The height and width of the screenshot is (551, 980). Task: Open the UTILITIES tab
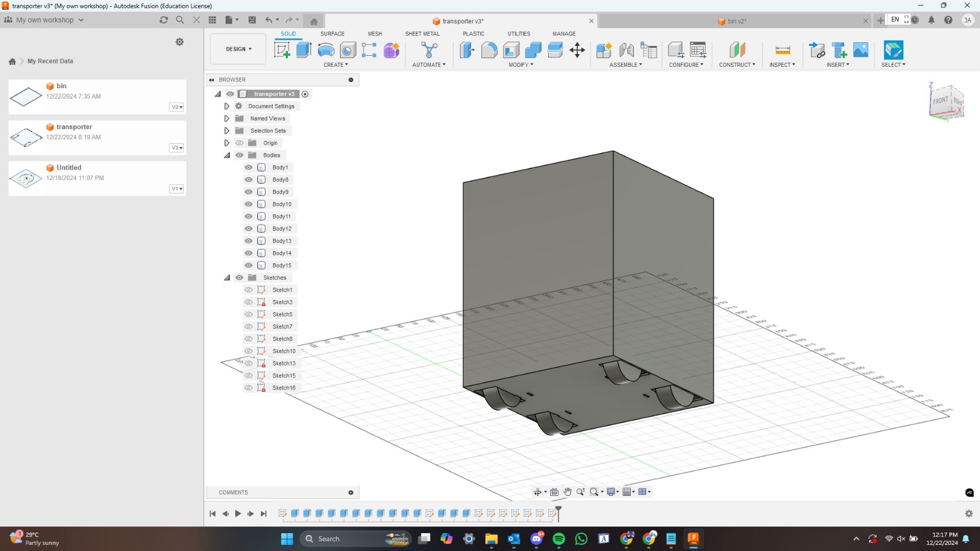pos(519,34)
